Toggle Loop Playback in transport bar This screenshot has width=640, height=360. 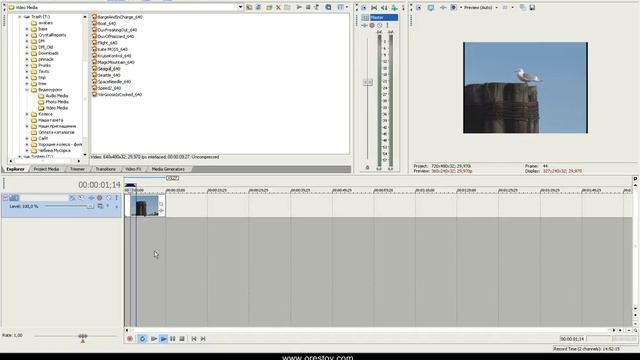(142, 339)
